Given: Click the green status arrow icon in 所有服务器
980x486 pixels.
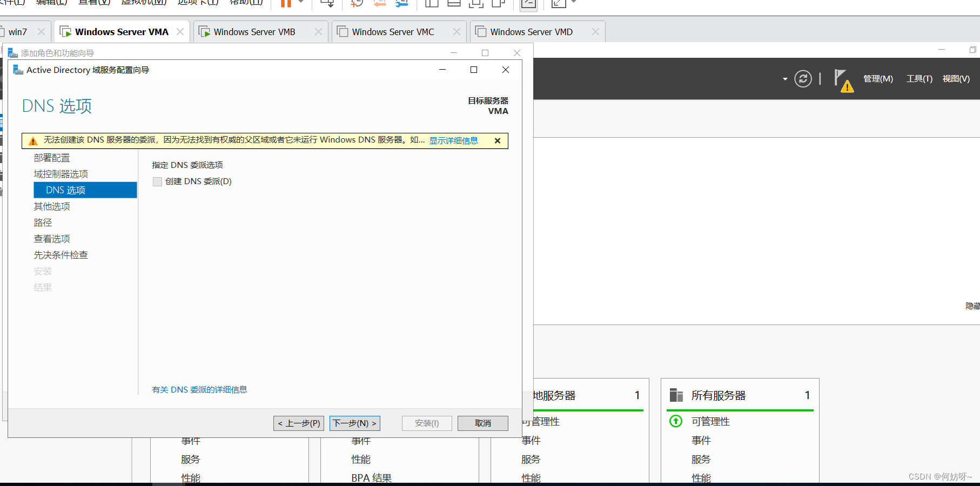Looking at the screenshot, I should pos(676,421).
